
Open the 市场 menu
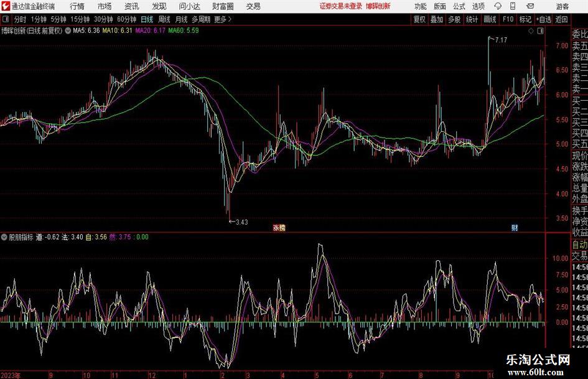click(105, 6)
